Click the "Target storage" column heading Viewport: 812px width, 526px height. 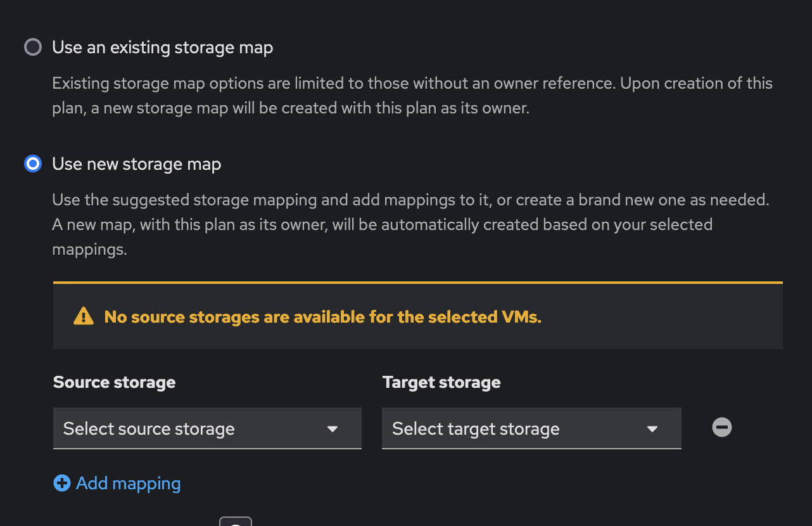pos(441,382)
